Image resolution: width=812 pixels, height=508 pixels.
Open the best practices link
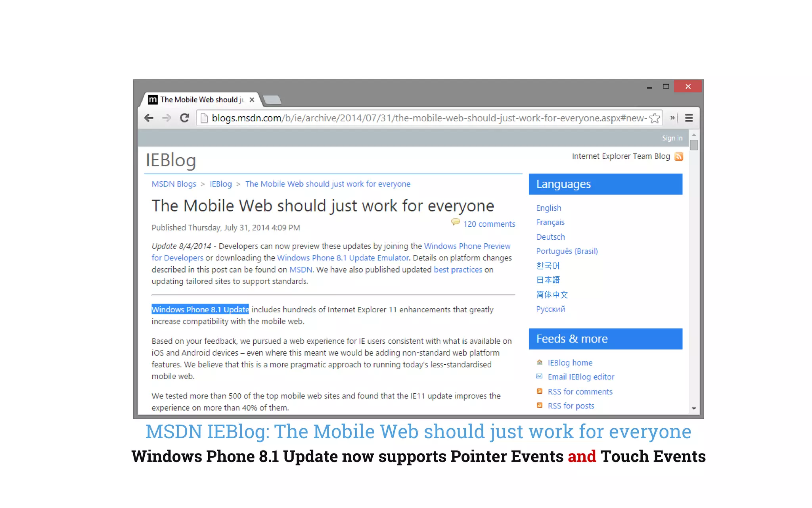click(x=458, y=269)
